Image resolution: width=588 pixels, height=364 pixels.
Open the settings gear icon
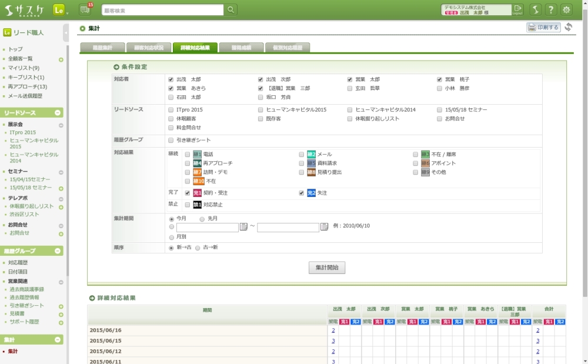click(566, 9)
